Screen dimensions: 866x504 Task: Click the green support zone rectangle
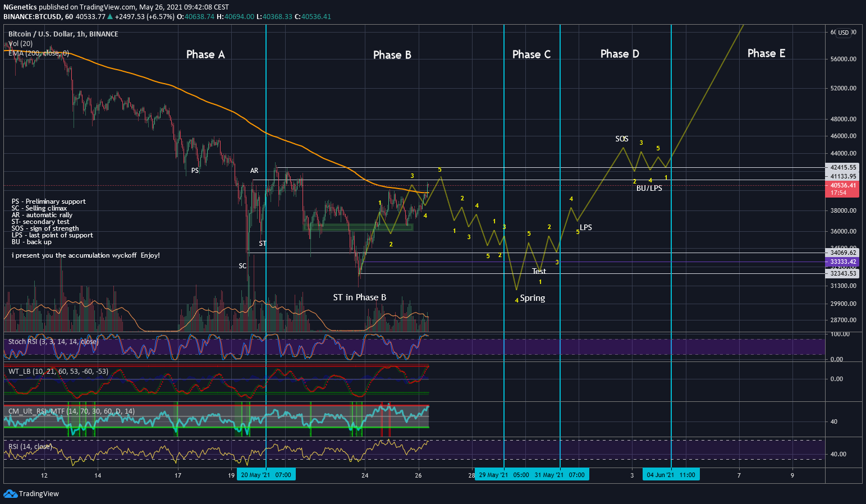pos(358,227)
